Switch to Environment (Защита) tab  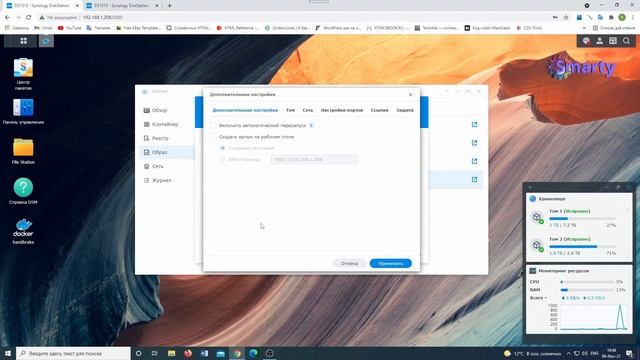pos(405,110)
